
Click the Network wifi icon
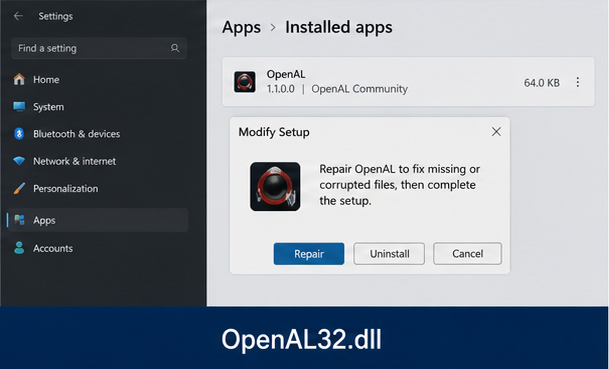[19, 161]
